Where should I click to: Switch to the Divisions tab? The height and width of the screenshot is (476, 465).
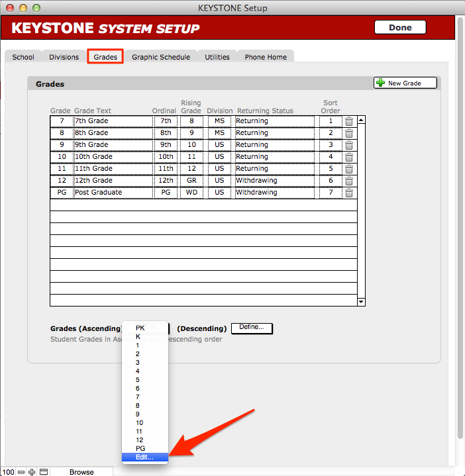(x=64, y=57)
